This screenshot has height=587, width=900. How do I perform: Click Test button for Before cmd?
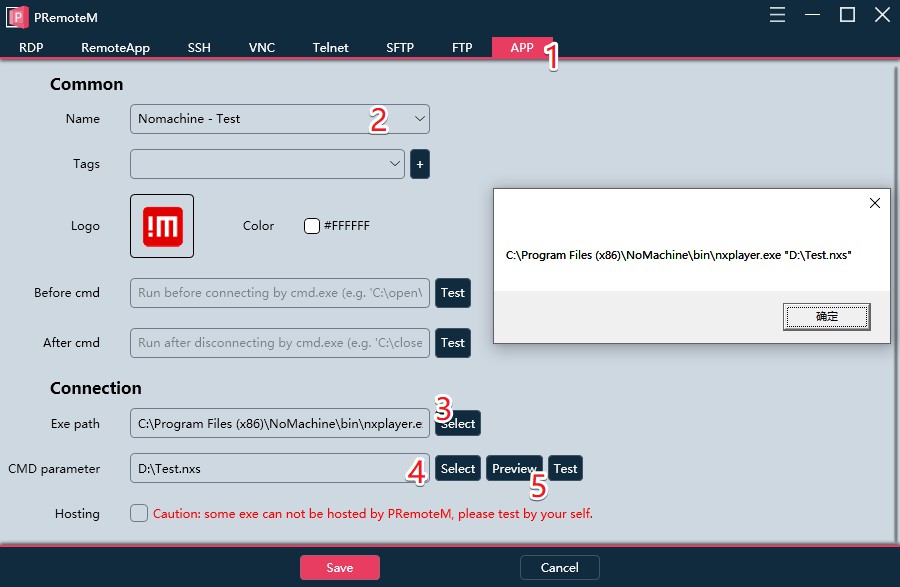(x=453, y=293)
